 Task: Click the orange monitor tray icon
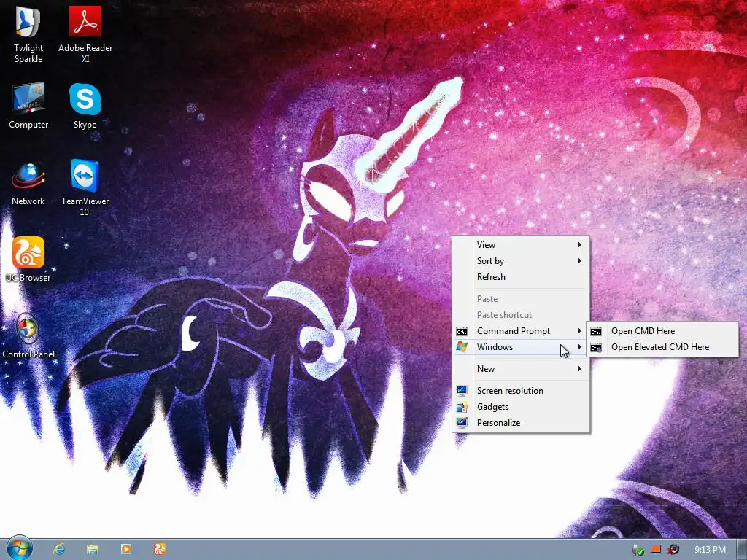656,550
